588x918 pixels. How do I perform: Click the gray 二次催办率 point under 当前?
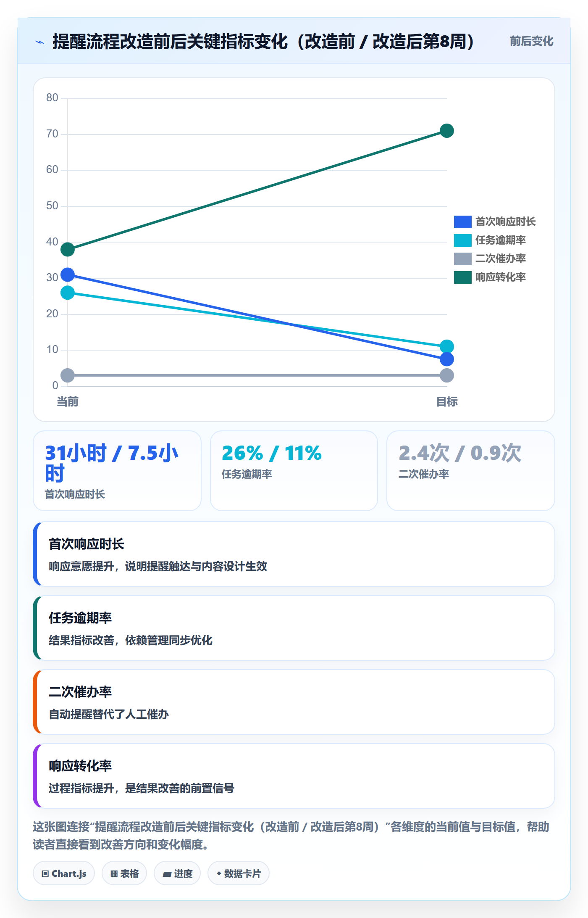click(68, 375)
